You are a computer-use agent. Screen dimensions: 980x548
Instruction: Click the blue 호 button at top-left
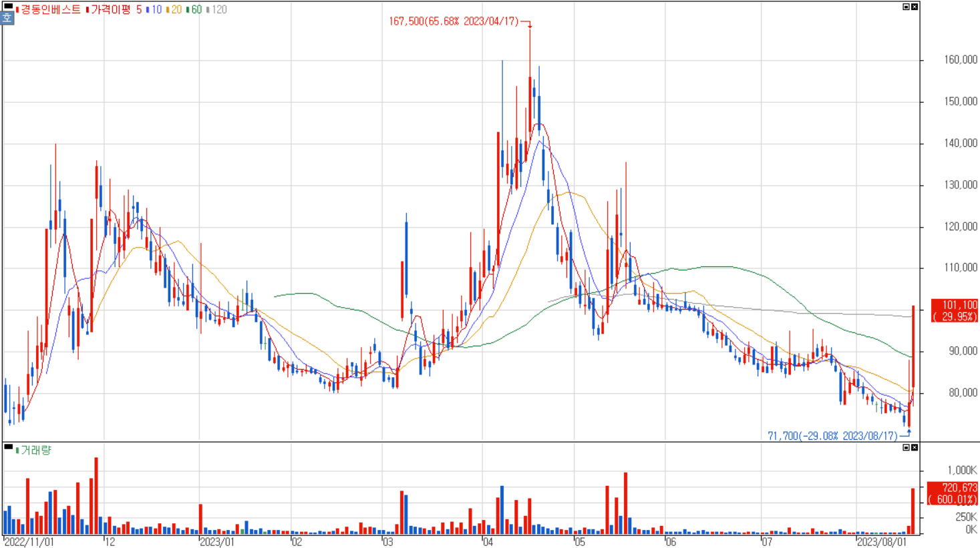pos(7,18)
